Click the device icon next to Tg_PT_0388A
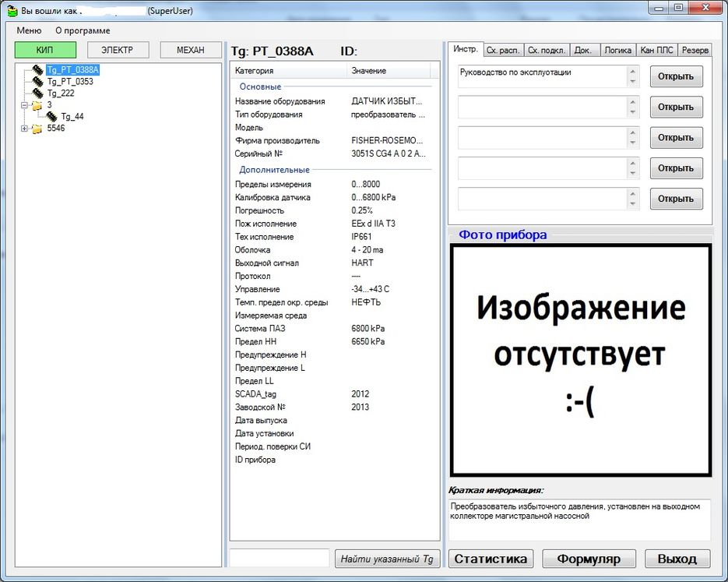Screen dimensions: 728x582 pos(37,70)
